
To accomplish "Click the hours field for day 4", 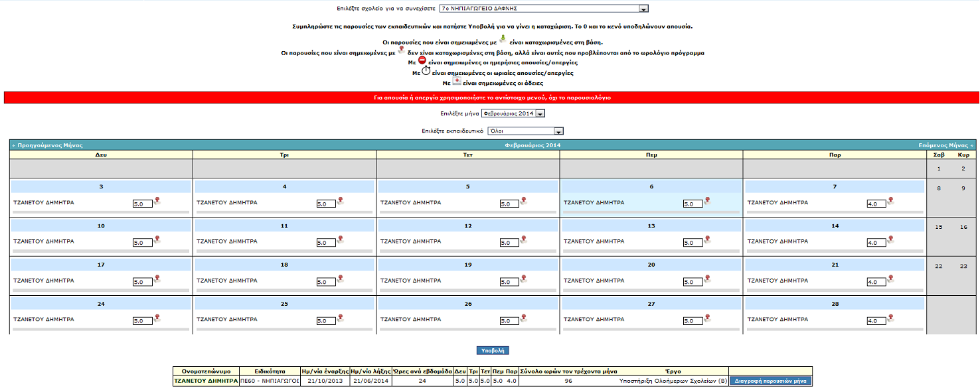I will [326, 204].
